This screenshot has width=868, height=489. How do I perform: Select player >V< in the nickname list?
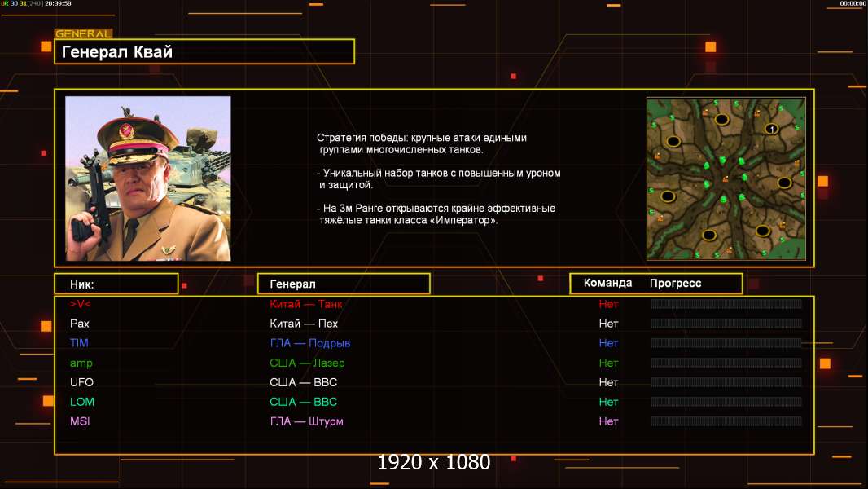pyautogui.click(x=81, y=304)
